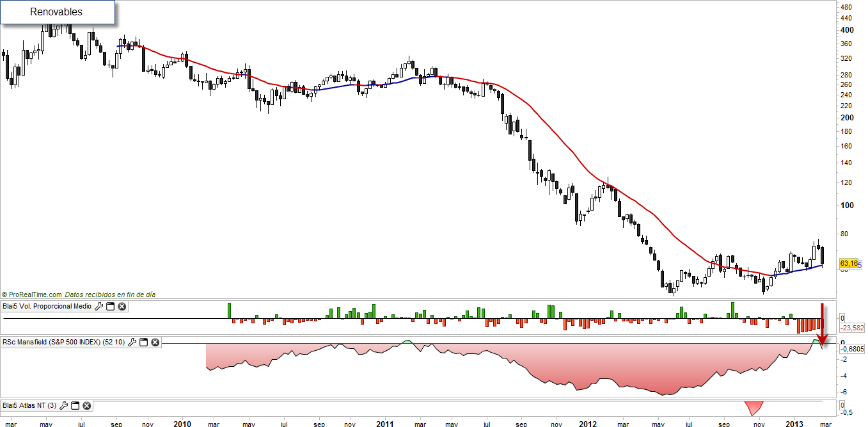The width and height of the screenshot is (868, 427).
Task: Click the yellow 63,16 current price tag
Action: tap(849, 263)
